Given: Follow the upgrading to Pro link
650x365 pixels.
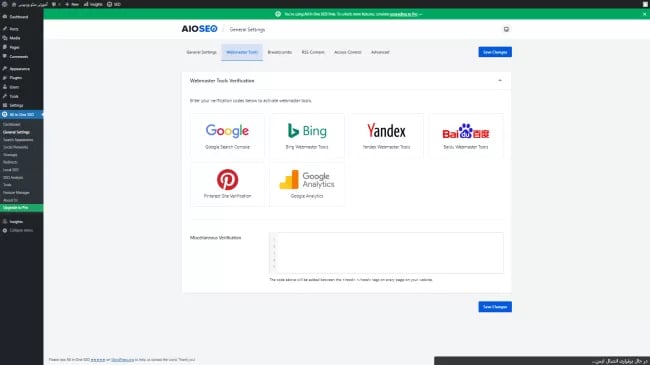Looking at the screenshot, I should (403, 14).
